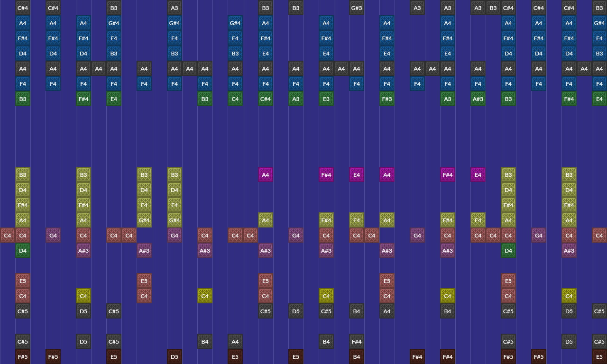
Task: Select the gray C#5 note
Action: coord(23,311)
